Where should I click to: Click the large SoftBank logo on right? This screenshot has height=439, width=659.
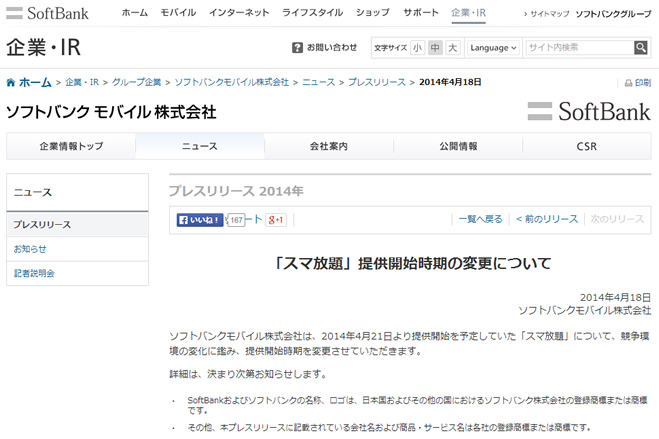pyautogui.click(x=589, y=111)
